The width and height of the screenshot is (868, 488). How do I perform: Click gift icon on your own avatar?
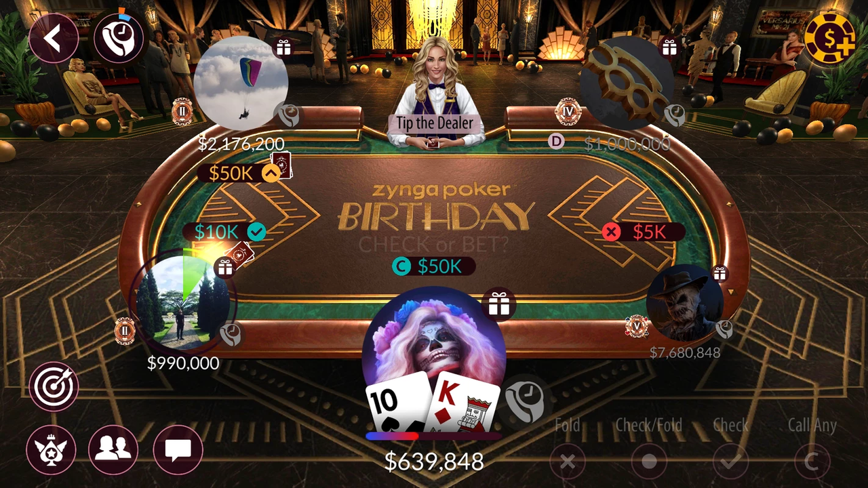(499, 305)
